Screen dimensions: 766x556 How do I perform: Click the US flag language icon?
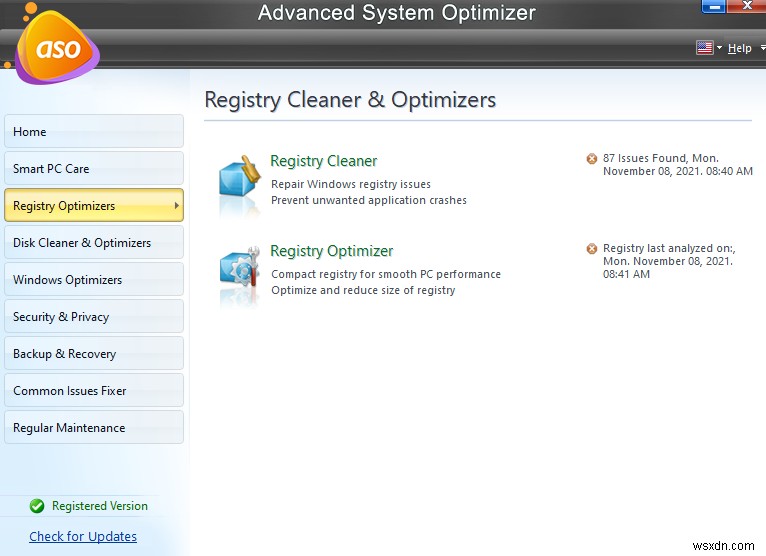click(x=704, y=47)
